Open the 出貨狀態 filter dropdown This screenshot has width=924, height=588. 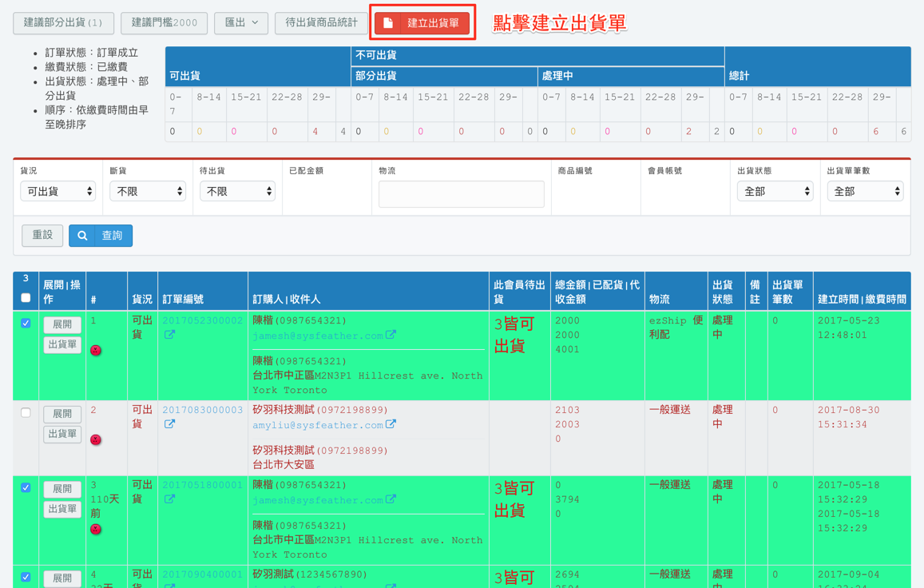[x=775, y=192]
